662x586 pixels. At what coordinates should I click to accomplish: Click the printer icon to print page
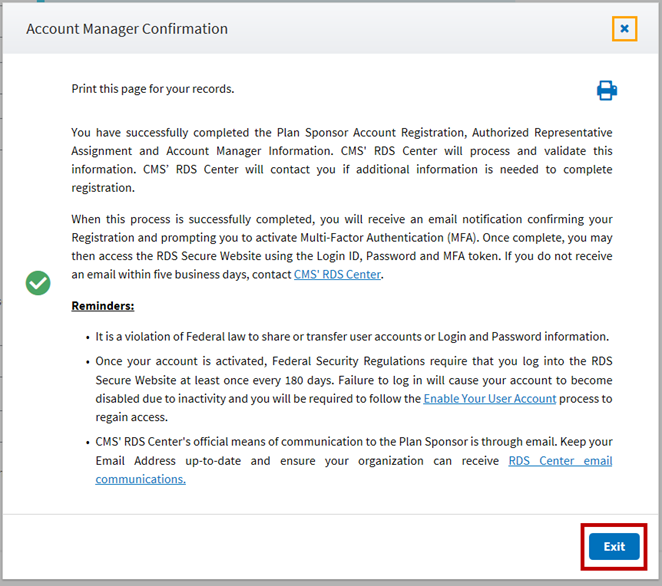point(606,91)
